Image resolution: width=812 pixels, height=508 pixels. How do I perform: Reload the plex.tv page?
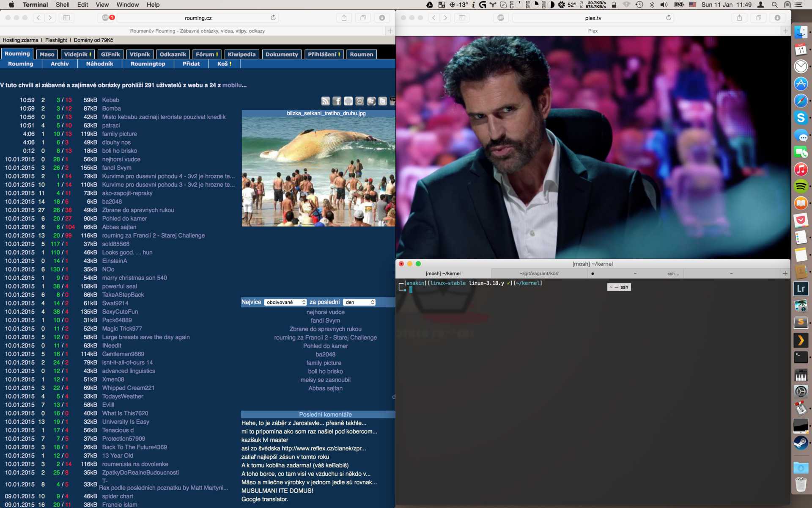[669, 18]
